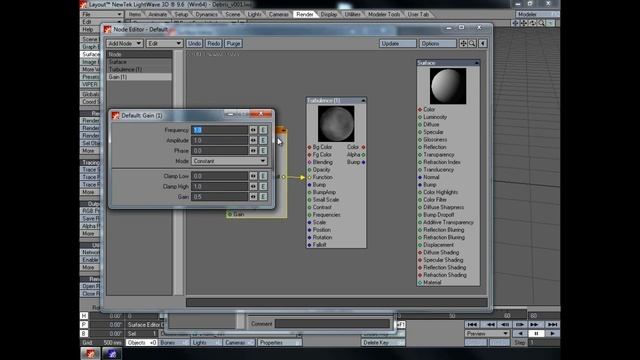Viewport: 640px width, 360px height.
Task: Click the Undo button
Action: [x=194, y=43]
